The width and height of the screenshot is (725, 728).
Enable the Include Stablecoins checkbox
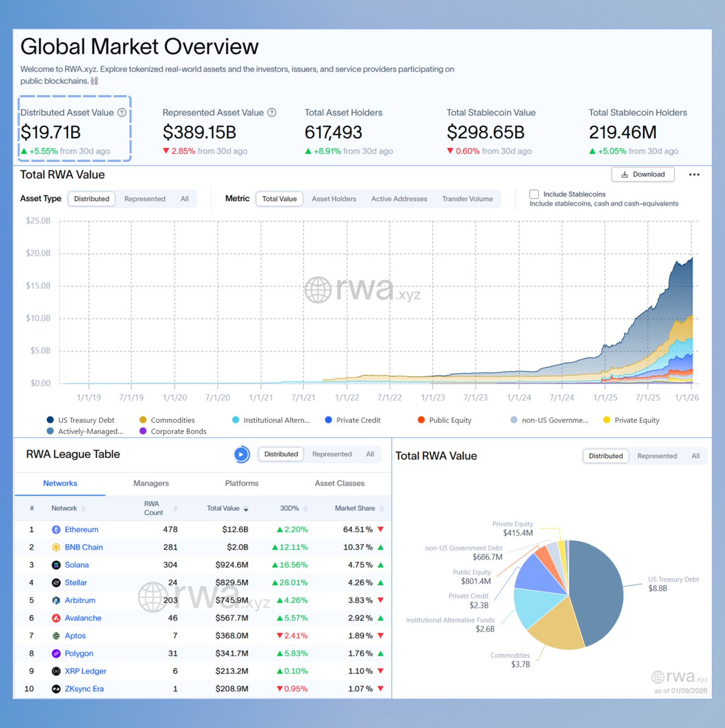(x=534, y=194)
